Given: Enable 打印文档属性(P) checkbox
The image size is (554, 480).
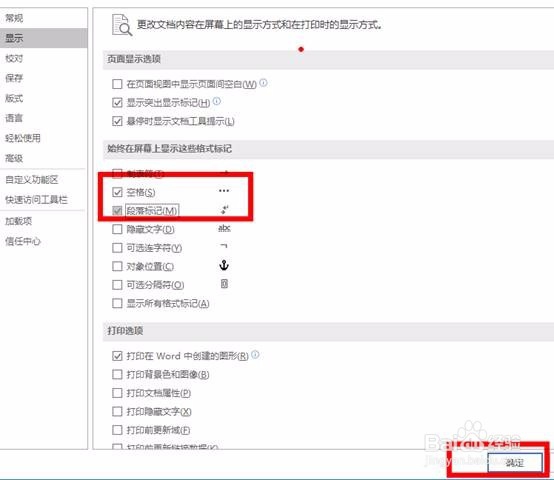Looking at the screenshot, I should (117, 393).
